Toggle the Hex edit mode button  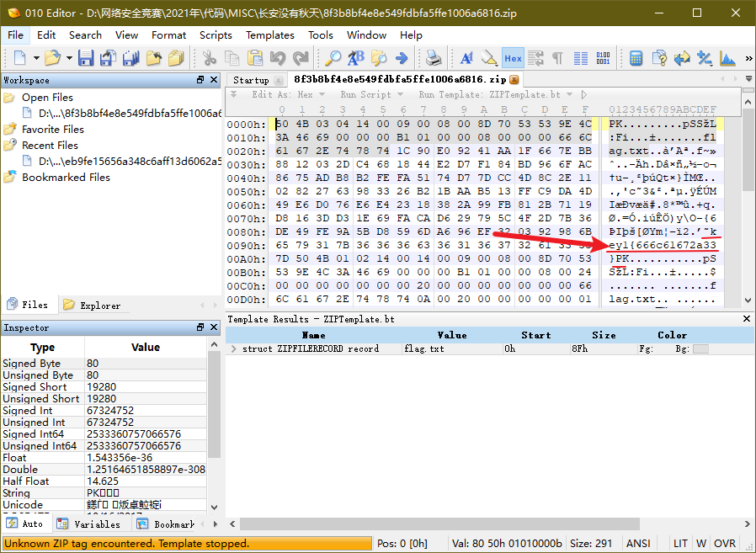tap(513, 58)
